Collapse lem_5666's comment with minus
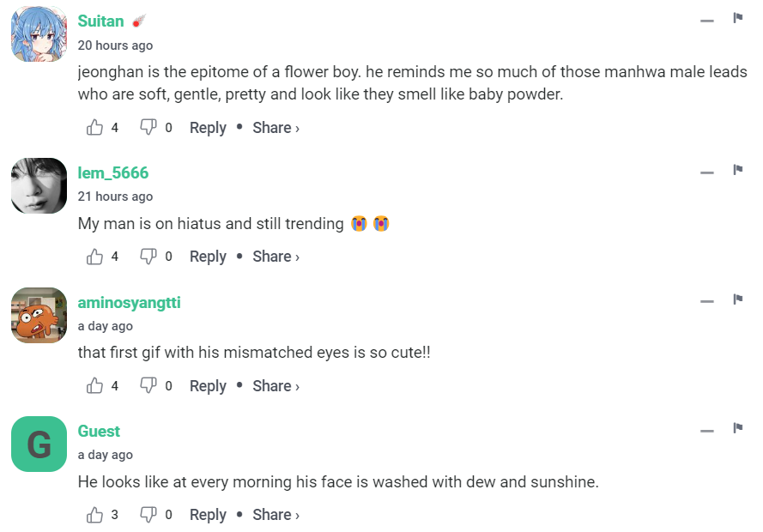 [x=707, y=172]
